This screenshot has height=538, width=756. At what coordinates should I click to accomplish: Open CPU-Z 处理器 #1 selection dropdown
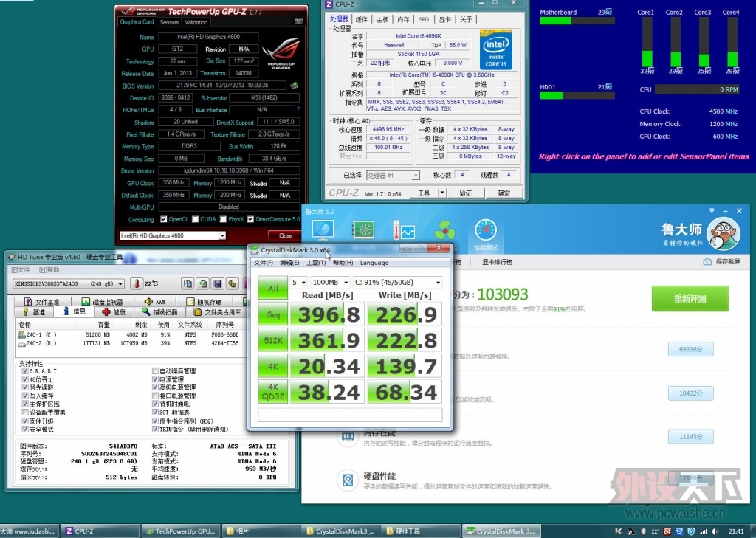coord(393,176)
